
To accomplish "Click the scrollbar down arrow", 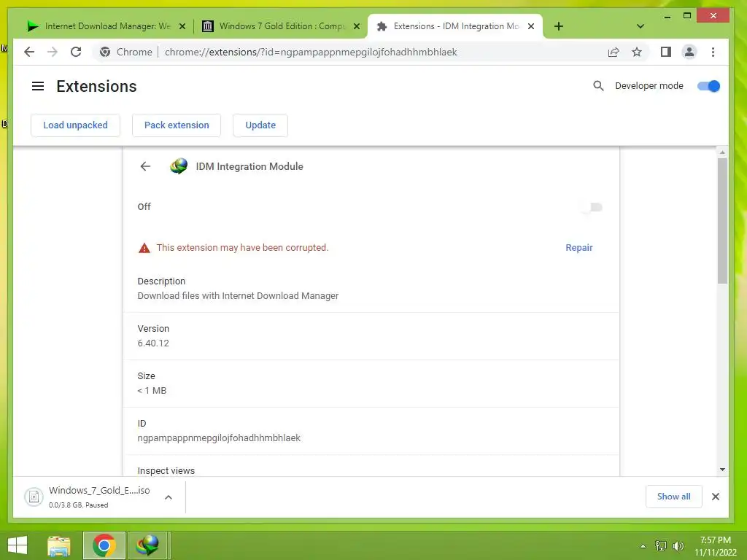I will (722, 470).
